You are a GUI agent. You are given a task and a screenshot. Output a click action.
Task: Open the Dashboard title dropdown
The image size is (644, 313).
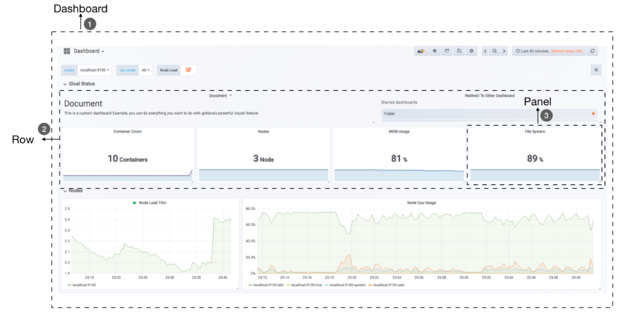[x=89, y=51]
